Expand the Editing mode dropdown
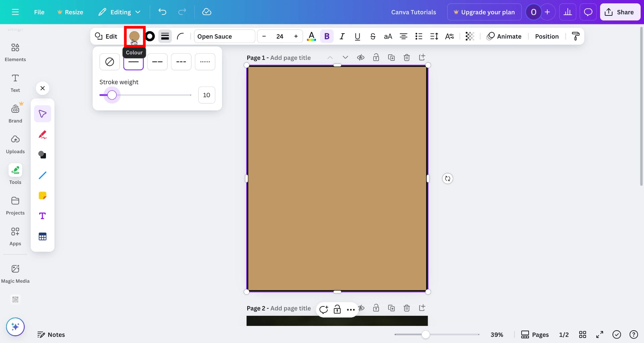The height and width of the screenshot is (343, 644). click(119, 12)
